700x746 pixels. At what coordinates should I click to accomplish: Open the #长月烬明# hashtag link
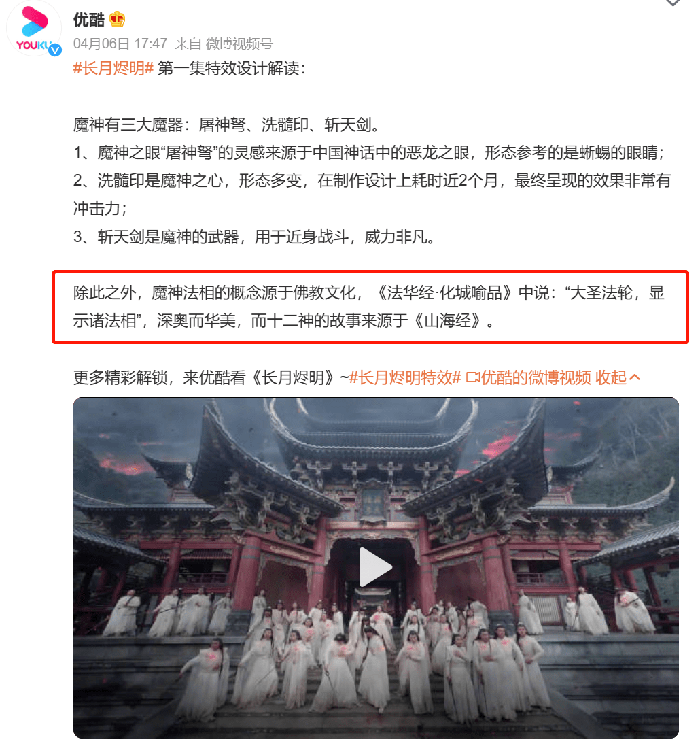point(113,69)
